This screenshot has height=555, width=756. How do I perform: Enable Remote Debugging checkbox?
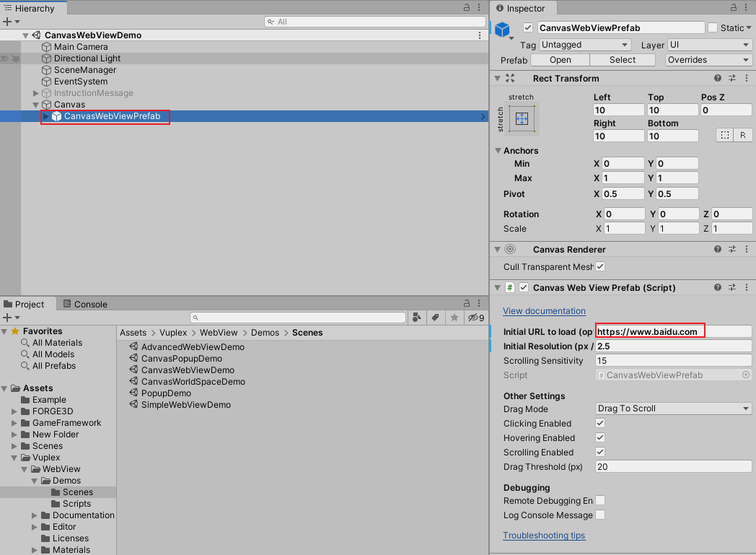point(600,500)
